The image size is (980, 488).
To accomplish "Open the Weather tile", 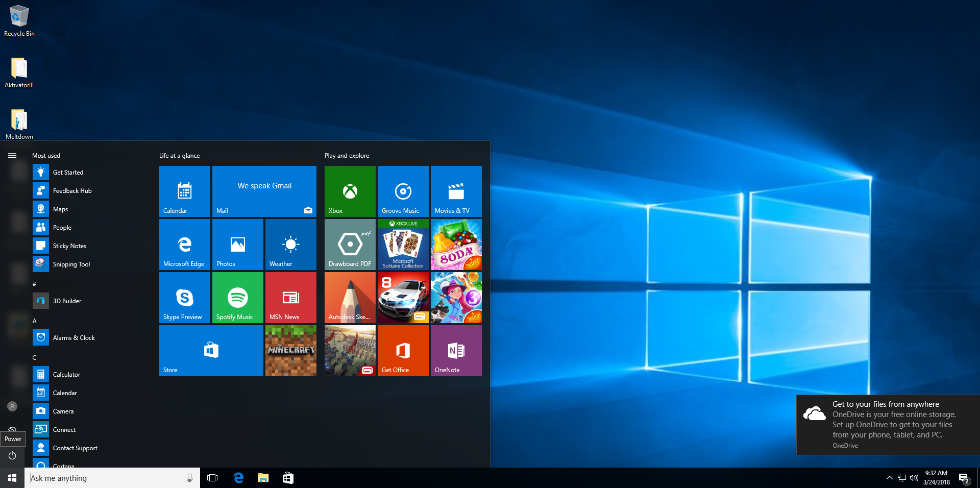I will tap(291, 245).
